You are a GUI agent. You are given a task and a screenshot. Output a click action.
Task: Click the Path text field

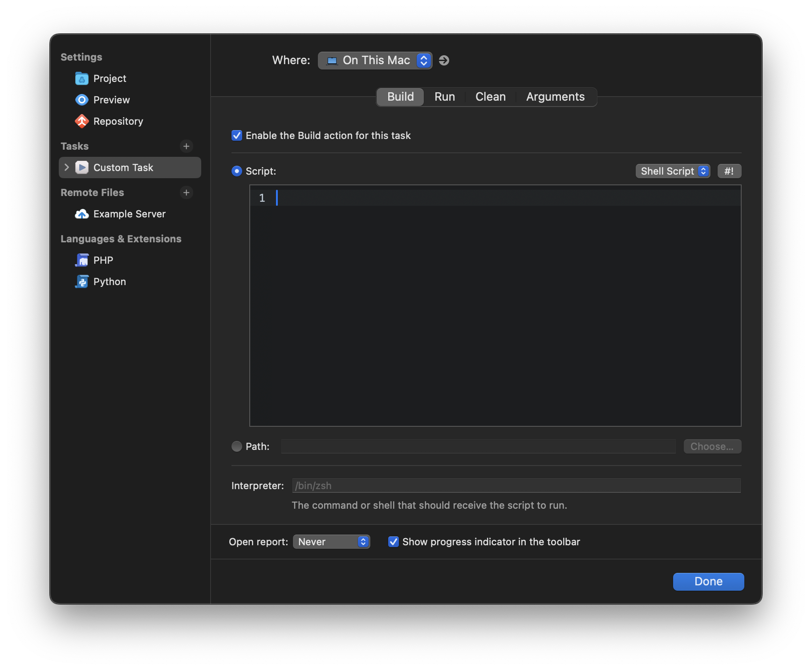(x=479, y=446)
